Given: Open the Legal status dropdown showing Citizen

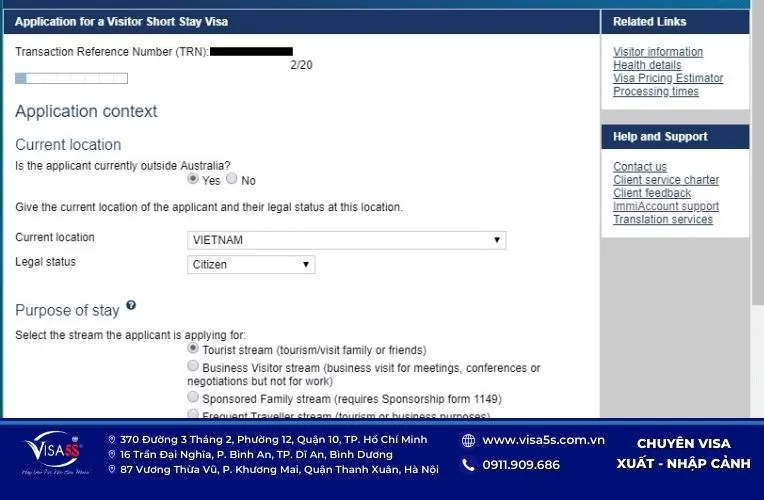Looking at the screenshot, I should (251, 265).
